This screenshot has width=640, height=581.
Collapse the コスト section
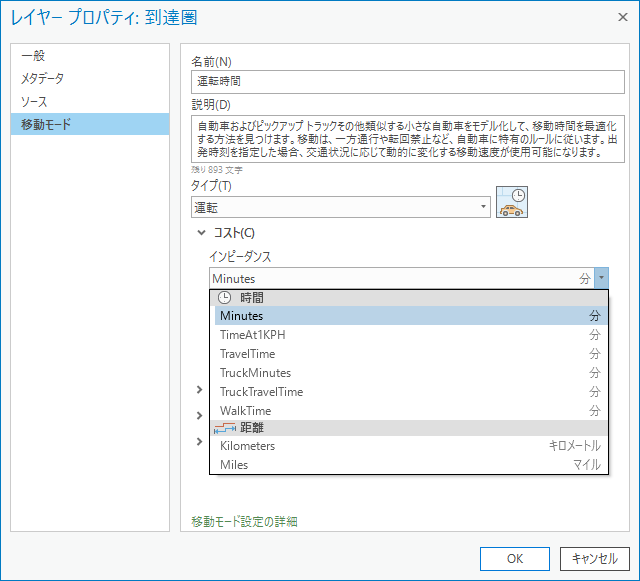point(202,233)
